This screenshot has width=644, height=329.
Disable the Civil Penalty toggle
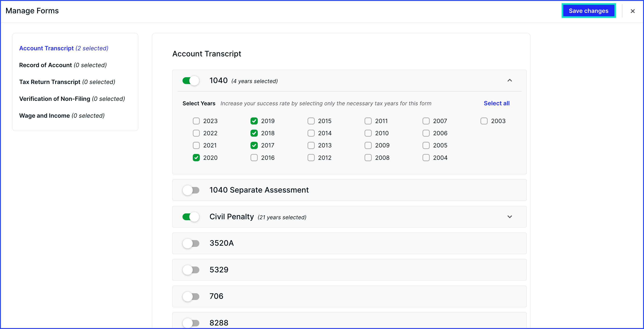coord(191,217)
